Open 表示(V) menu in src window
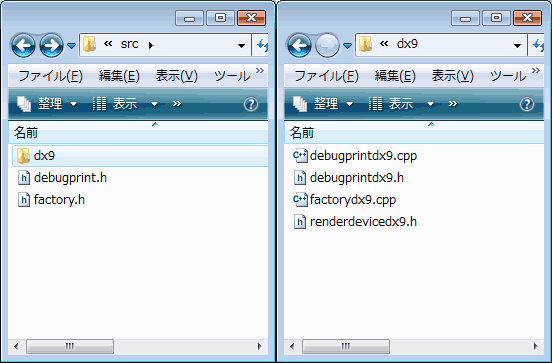Screen dimensions: 552x363 click(177, 76)
